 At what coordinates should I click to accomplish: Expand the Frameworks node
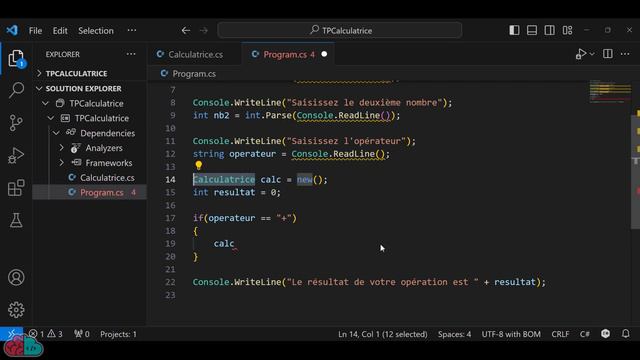62,163
